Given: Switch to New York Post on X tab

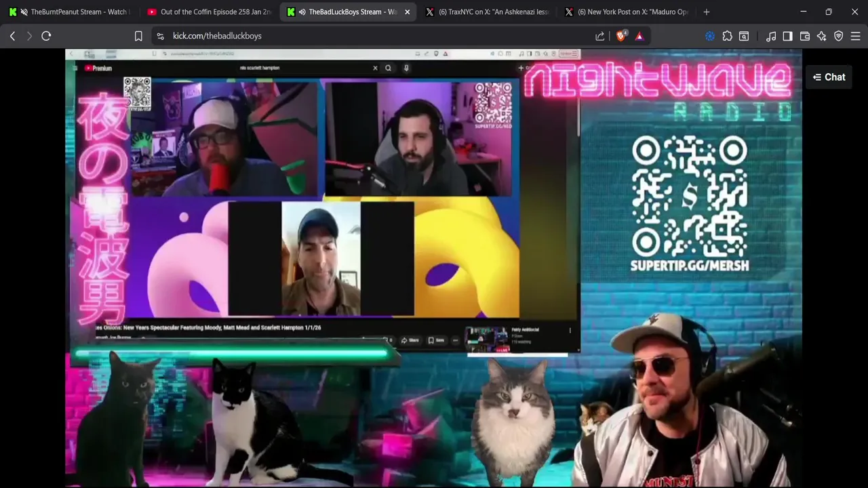Looking at the screenshot, I should [x=626, y=12].
